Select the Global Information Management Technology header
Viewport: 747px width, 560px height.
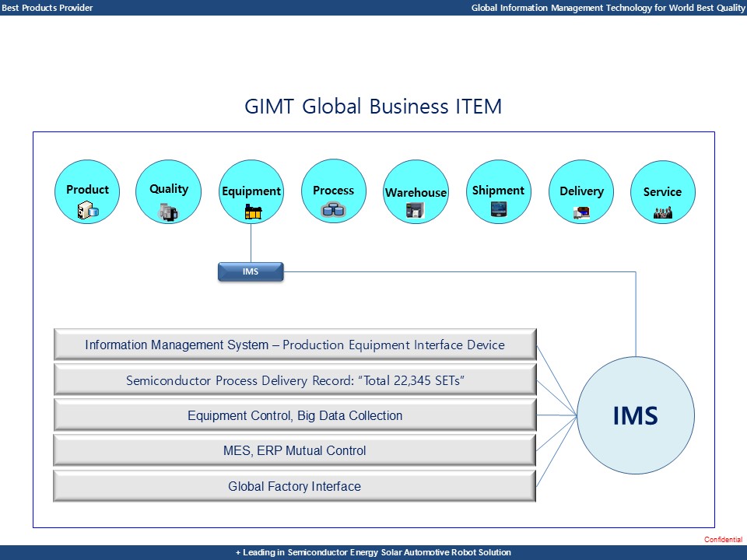click(x=608, y=8)
